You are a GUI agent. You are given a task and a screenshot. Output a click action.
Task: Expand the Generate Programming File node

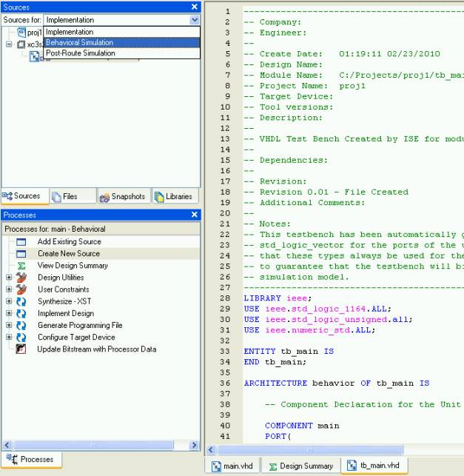[x=9, y=325]
